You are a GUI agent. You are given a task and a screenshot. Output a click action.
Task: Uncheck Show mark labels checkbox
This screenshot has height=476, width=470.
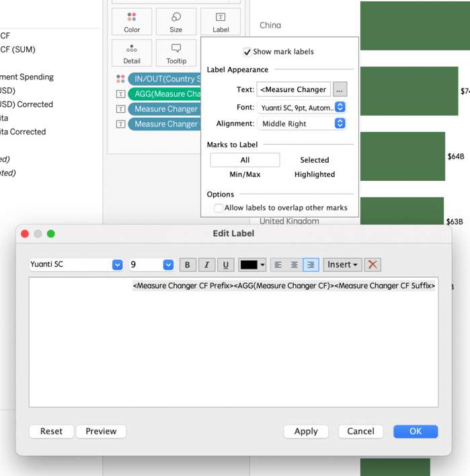(x=247, y=52)
